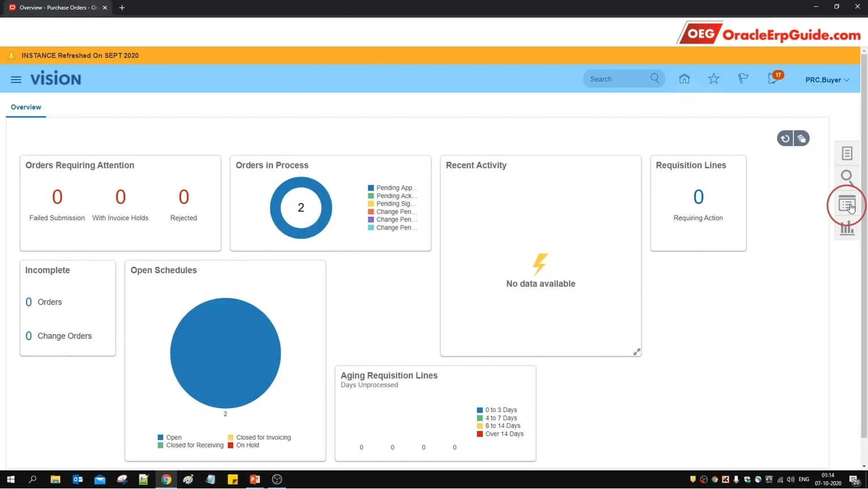Screen dimensions: 868x489
Task: Open the Tasks panel icon
Action: coord(847,153)
